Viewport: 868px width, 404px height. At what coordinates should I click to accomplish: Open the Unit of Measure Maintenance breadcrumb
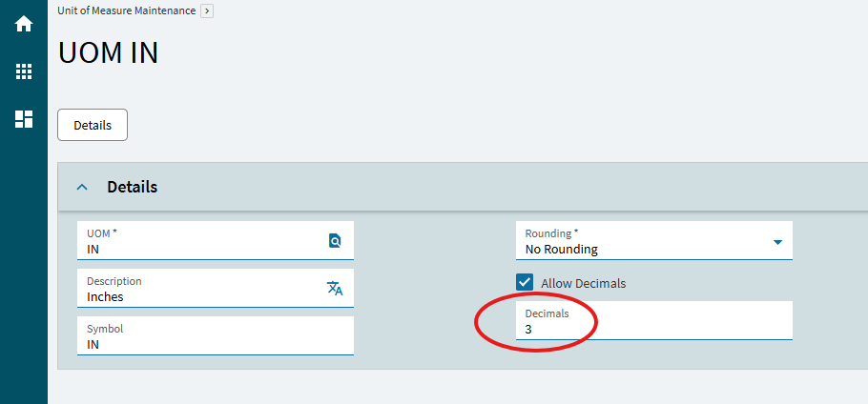click(126, 11)
